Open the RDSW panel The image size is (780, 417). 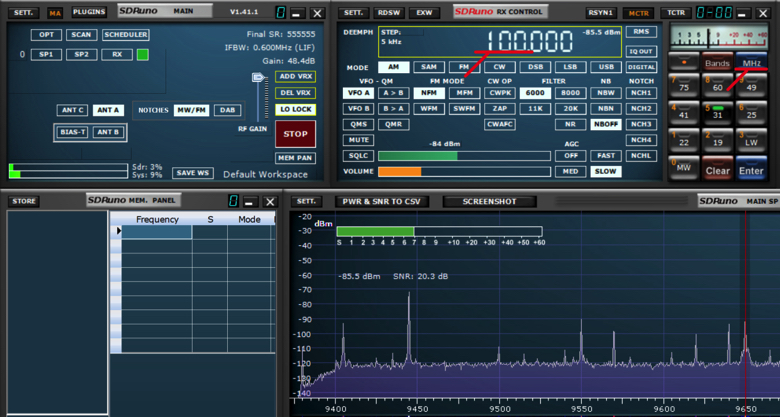[389, 12]
